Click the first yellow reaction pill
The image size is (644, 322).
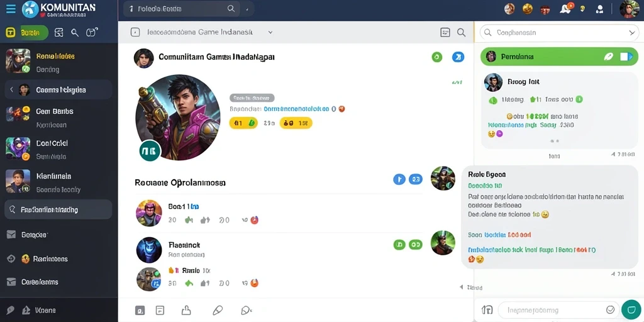pyautogui.click(x=243, y=123)
